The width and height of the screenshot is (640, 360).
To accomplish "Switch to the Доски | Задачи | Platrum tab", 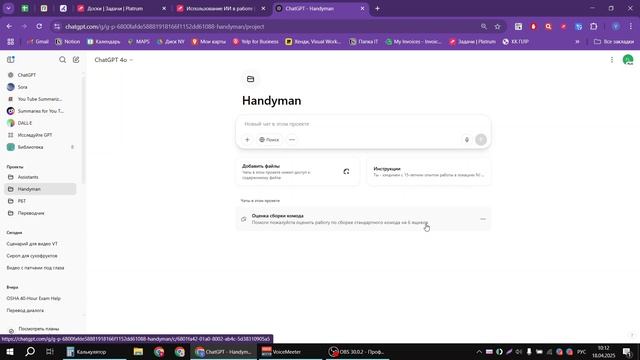I will [120, 9].
